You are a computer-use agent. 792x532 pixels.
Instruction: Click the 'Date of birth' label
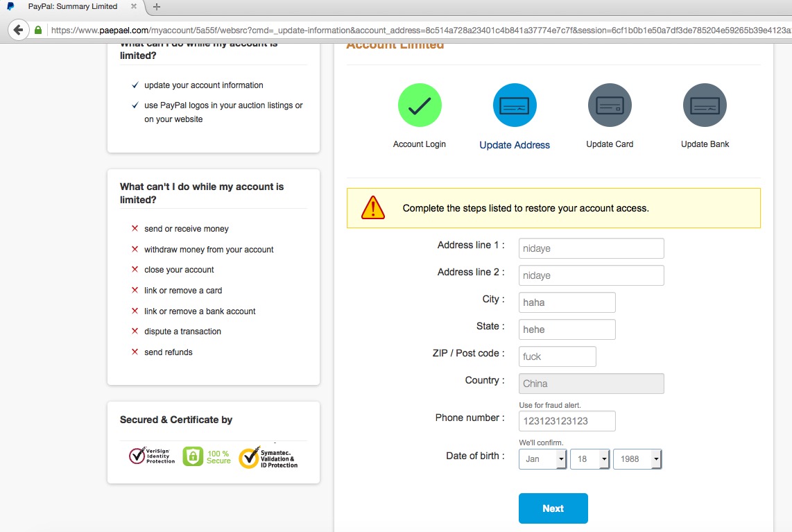click(475, 456)
